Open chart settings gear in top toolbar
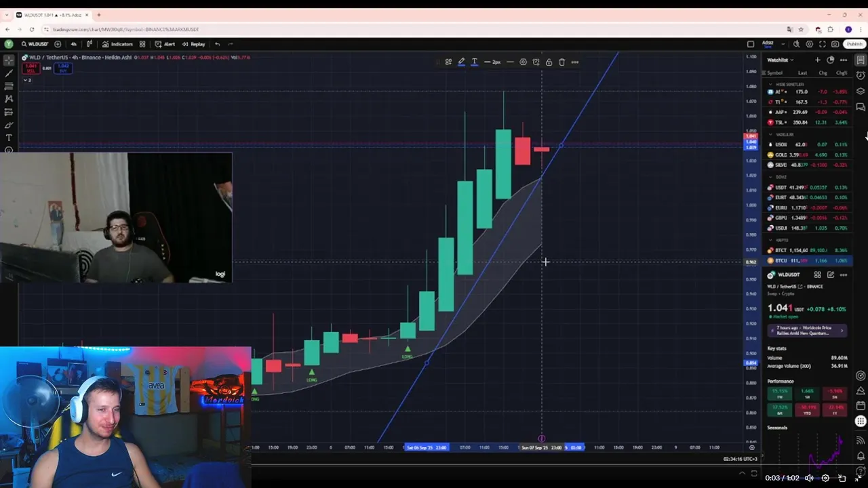 click(x=810, y=44)
